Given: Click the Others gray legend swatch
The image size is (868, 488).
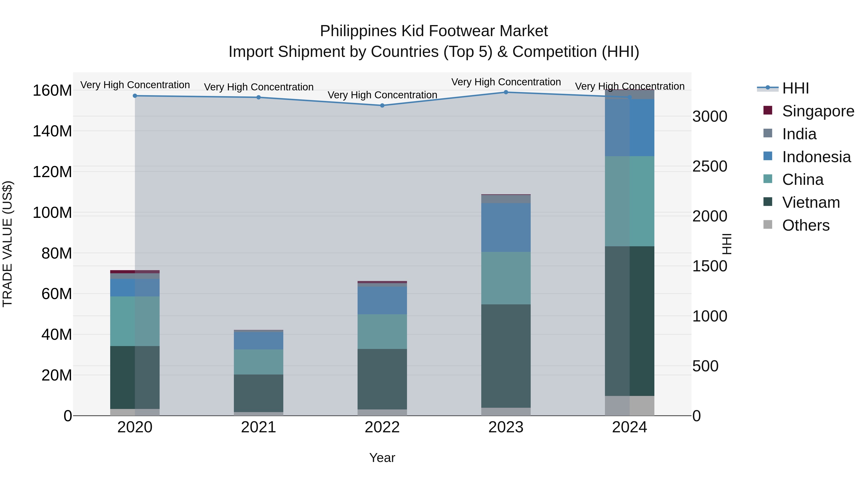Looking at the screenshot, I should (x=768, y=224).
